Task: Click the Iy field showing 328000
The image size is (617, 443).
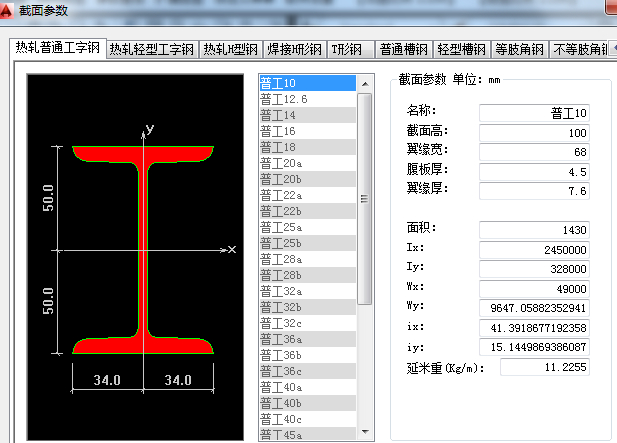Action: 534,269
